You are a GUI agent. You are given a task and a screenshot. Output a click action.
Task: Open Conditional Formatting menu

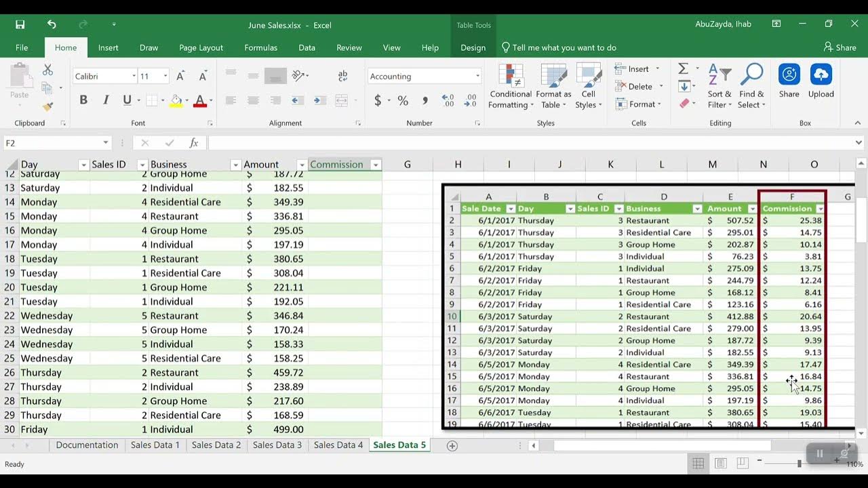click(x=511, y=87)
